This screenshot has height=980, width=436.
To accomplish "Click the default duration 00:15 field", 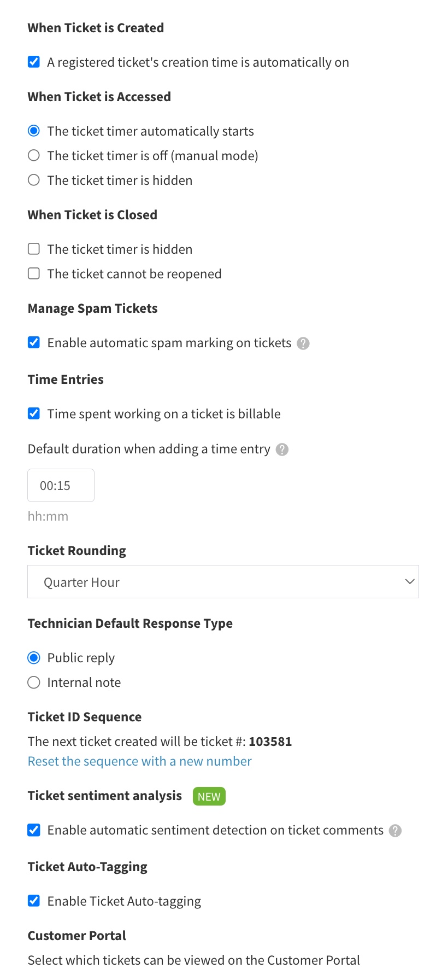I will 61,486.
